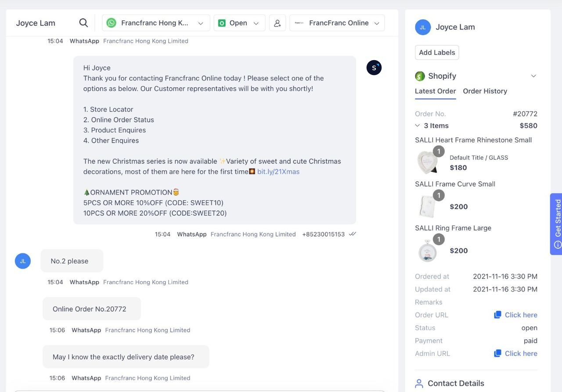Click the Contact Details heading
Screen dimensions: 562x392
coord(456,383)
